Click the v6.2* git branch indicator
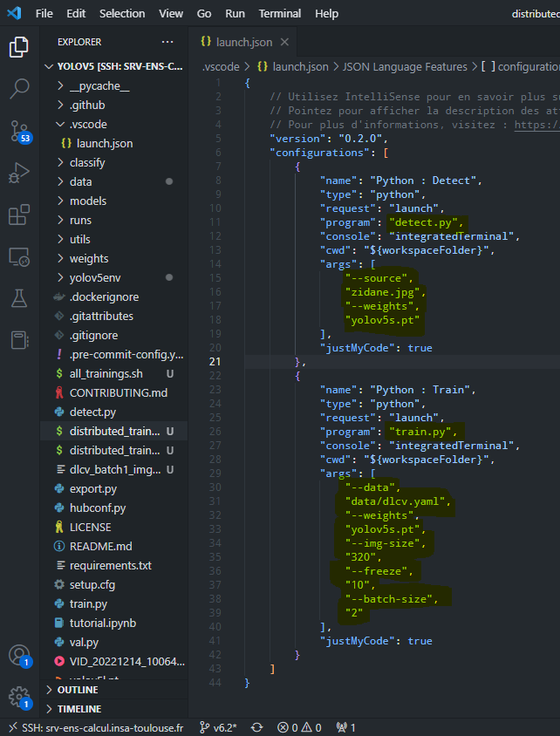The image size is (560, 736). click(218, 727)
